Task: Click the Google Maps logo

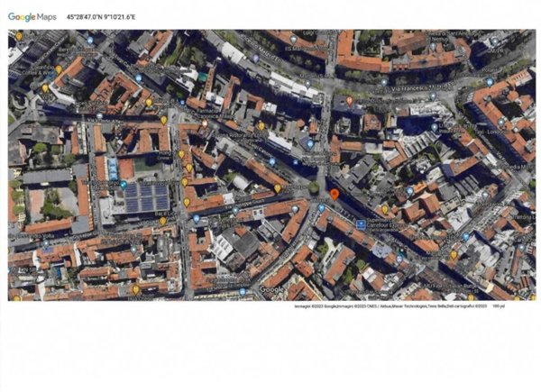Action: coord(32,17)
